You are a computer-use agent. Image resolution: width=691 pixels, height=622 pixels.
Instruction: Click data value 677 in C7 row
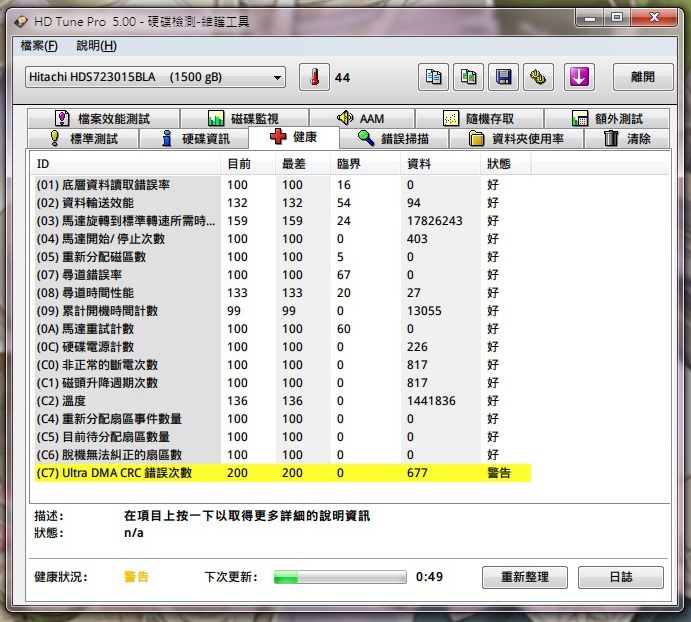(417, 473)
